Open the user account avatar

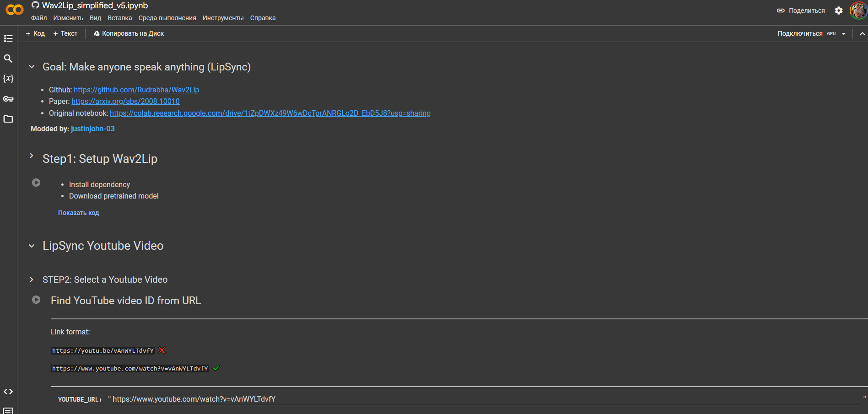tap(858, 11)
